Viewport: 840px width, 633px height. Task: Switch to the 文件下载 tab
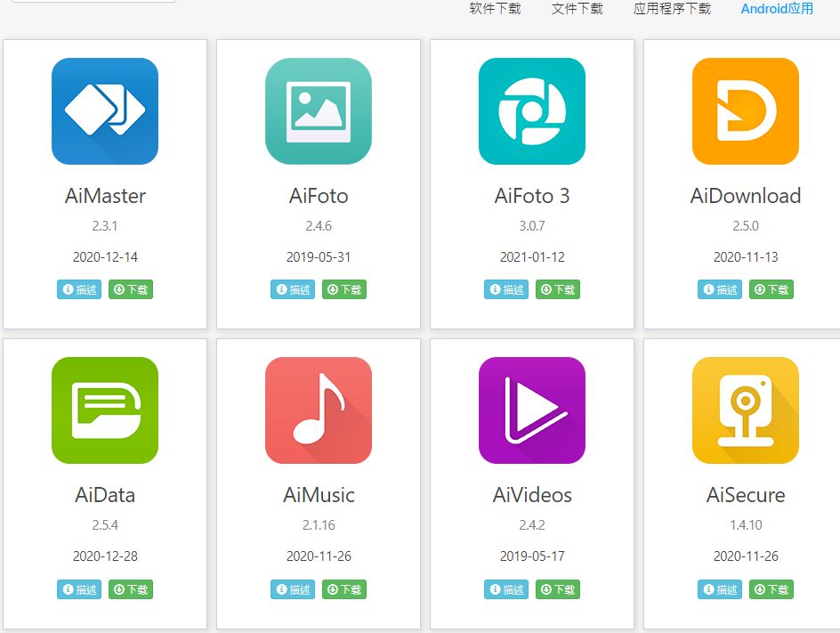[577, 9]
